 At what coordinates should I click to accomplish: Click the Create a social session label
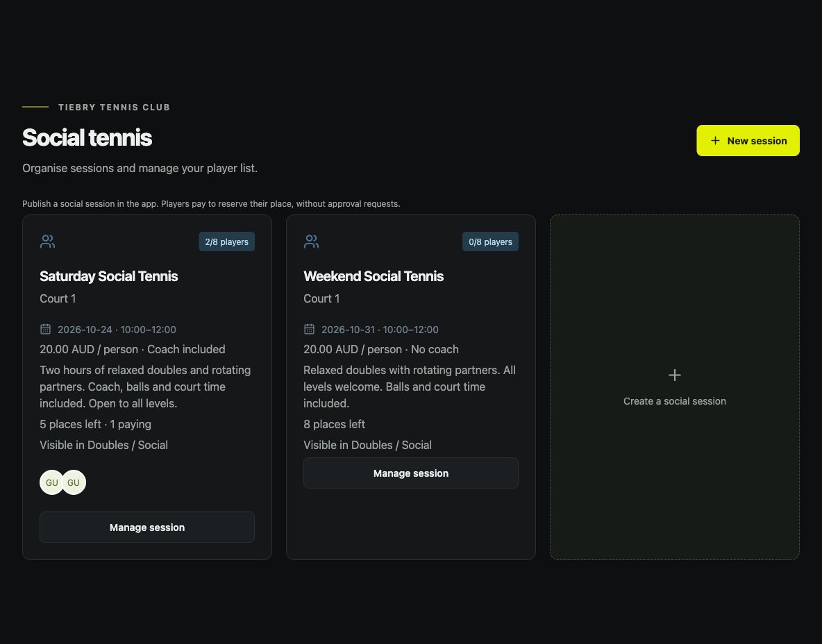(x=675, y=401)
